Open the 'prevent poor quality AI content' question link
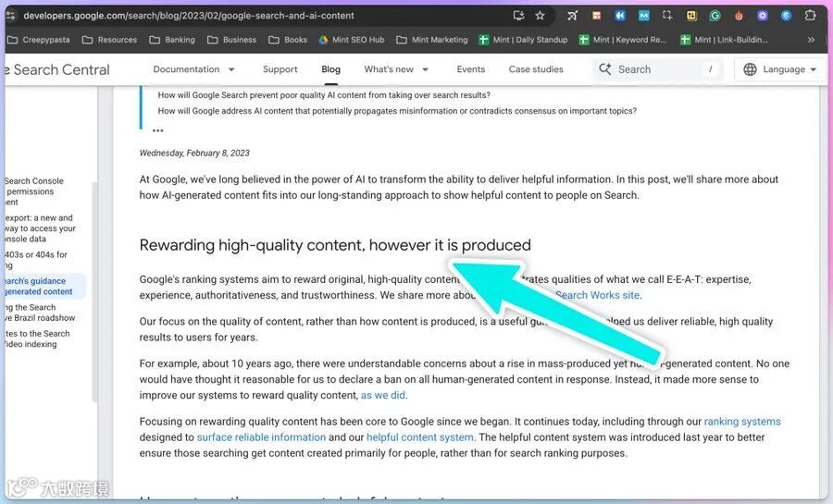The height and width of the screenshot is (504, 833). click(324, 95)
